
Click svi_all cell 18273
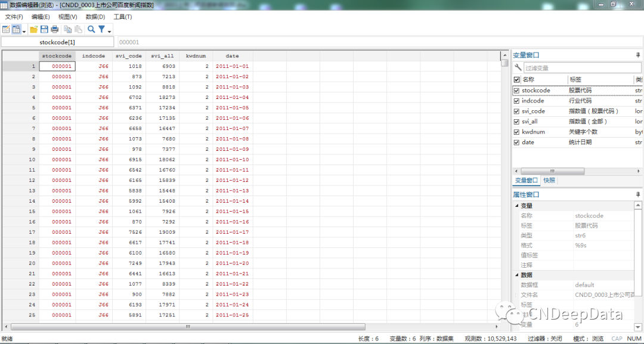(162, 97)
